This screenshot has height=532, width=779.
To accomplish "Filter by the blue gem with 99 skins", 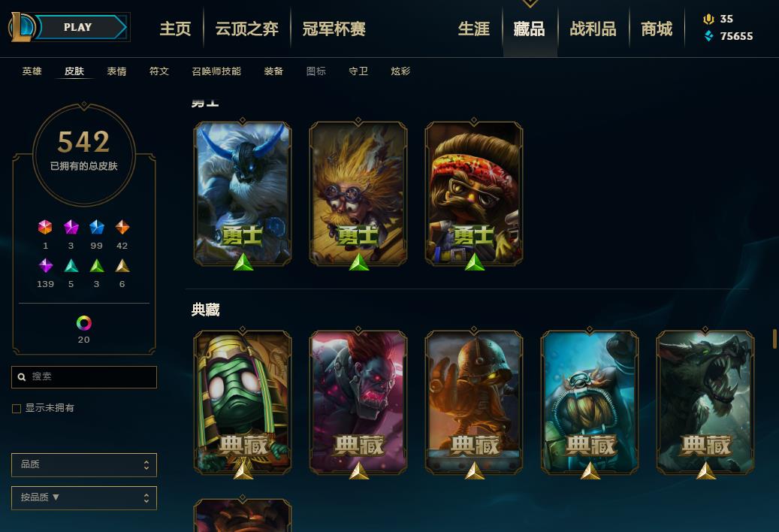I will coord(96,227).
